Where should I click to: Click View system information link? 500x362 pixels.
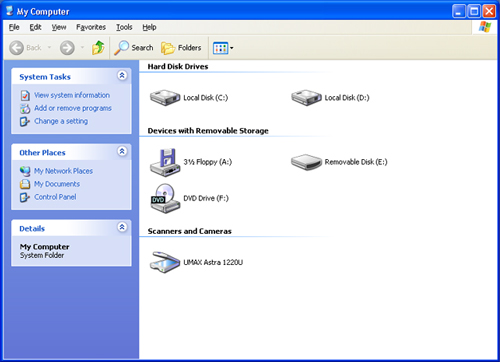click(72, 95)
